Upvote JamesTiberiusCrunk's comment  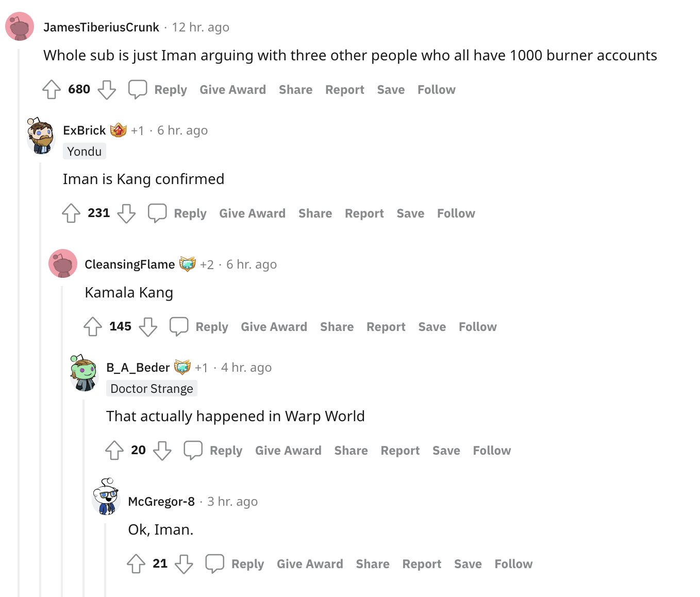click(x=52, y=89)
